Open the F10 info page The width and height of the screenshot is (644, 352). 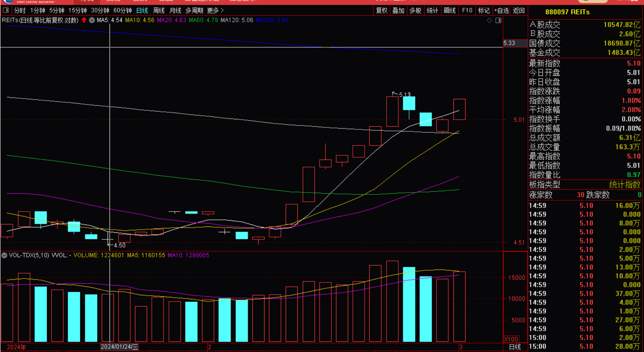(467, 11)
